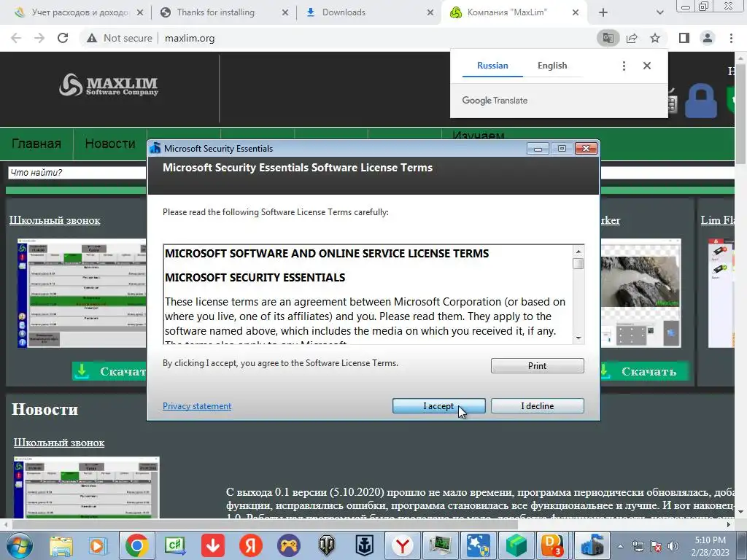
Task: Select English in Google Translate popup
Action: (x=552, y=66)
